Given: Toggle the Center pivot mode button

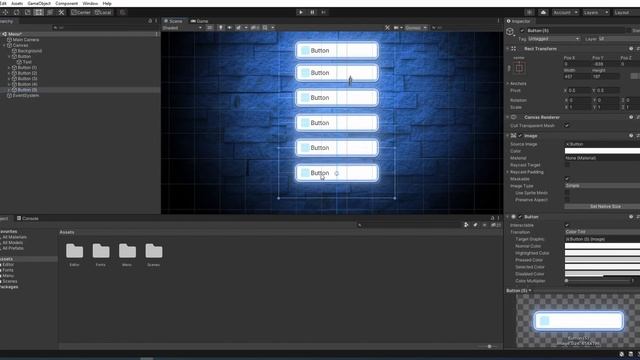Looking at the screenshot, I should point(81,12).
